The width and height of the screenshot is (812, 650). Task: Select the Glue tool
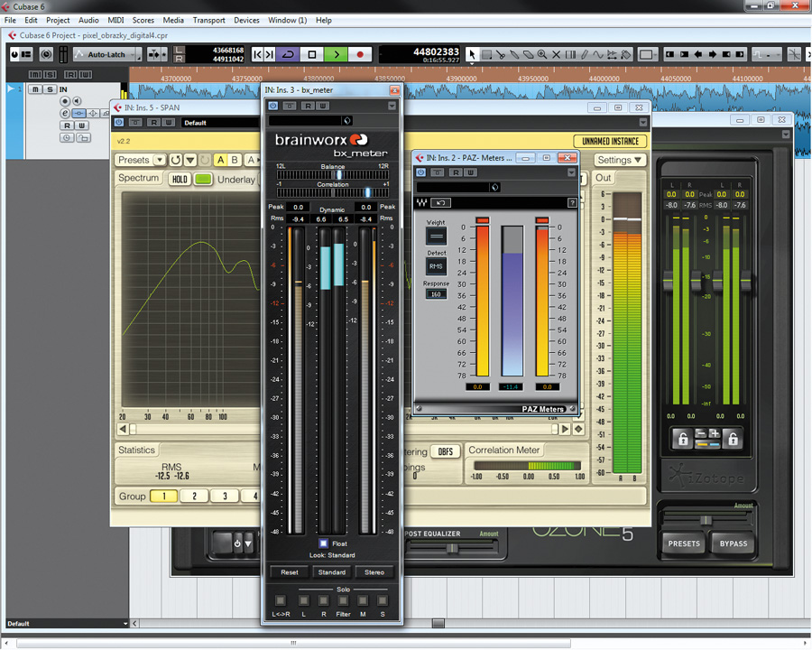click(514, 54)
